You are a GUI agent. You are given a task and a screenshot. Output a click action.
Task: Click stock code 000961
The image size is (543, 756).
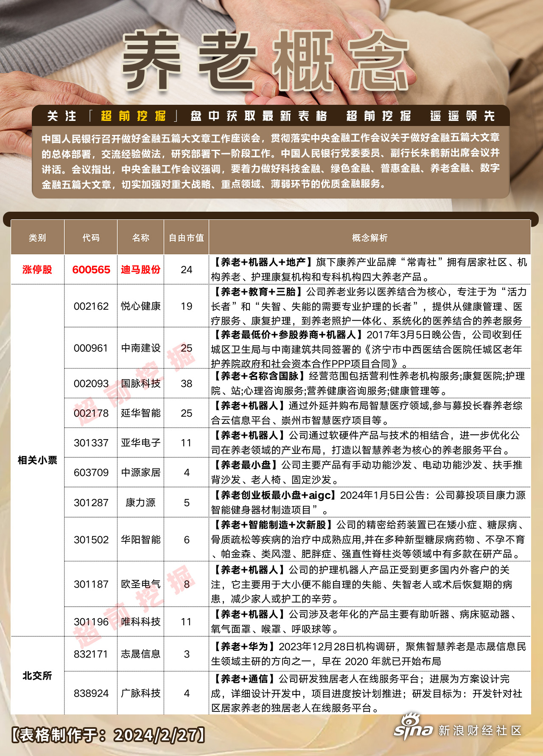91,348
